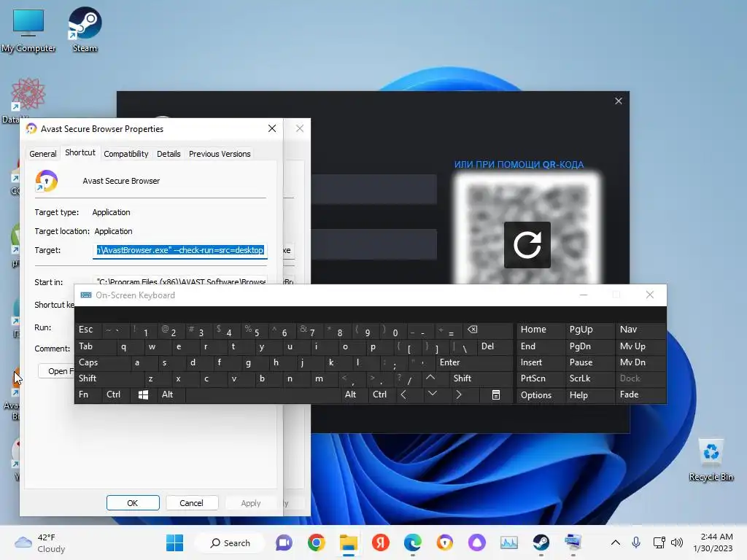Click the Windows Start button in taskbar
Screen dimensions: 747x560
click(174, 542)
